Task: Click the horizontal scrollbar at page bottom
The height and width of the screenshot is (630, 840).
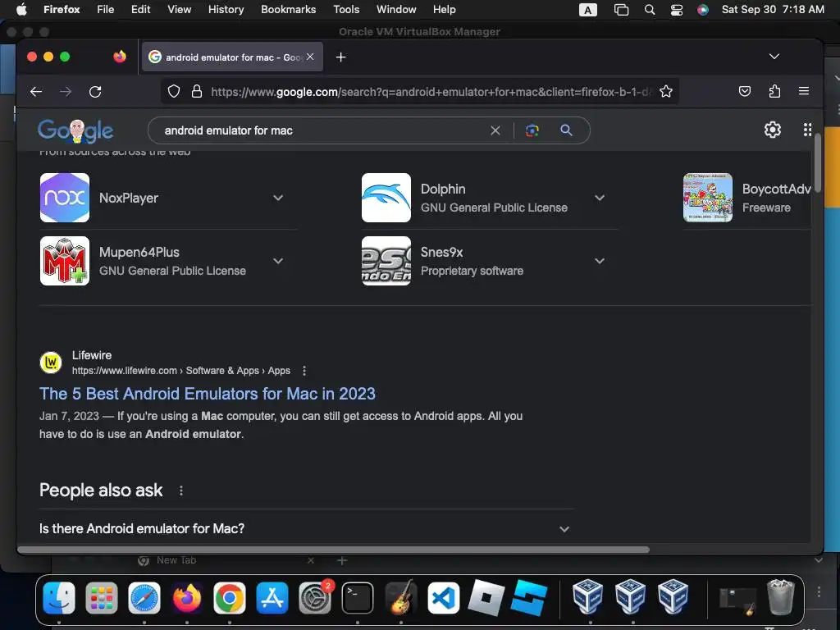Action: [x=333, y=550]
